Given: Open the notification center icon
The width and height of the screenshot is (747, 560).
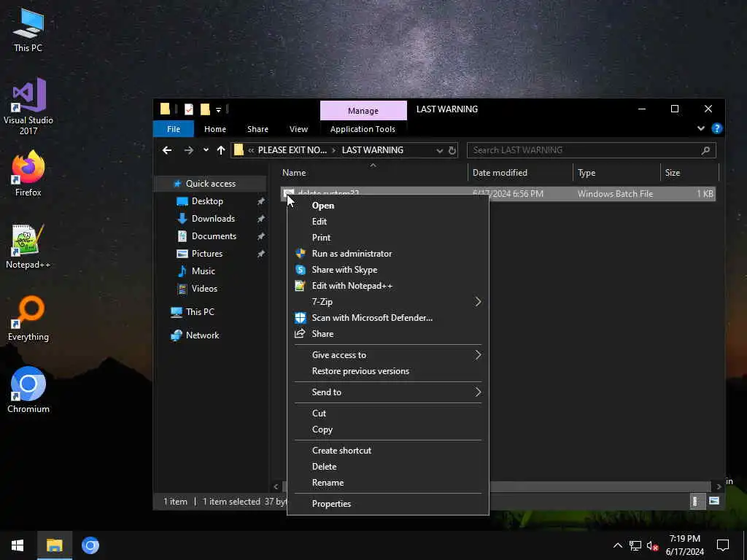Looking at the screenshot, I should pyautogui.click(x=723, y=545).
